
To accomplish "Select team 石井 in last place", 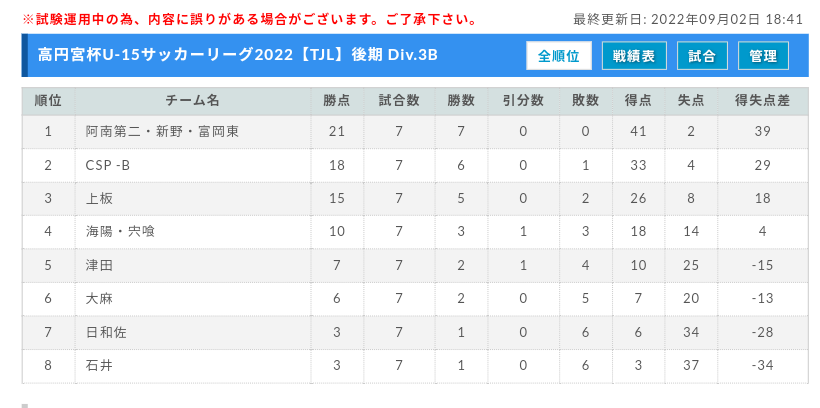I will click(x=99, y=365).
